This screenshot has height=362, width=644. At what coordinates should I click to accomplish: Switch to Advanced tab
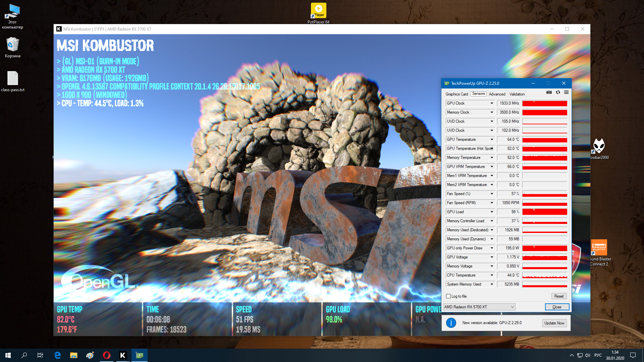(x=497, y=94)
